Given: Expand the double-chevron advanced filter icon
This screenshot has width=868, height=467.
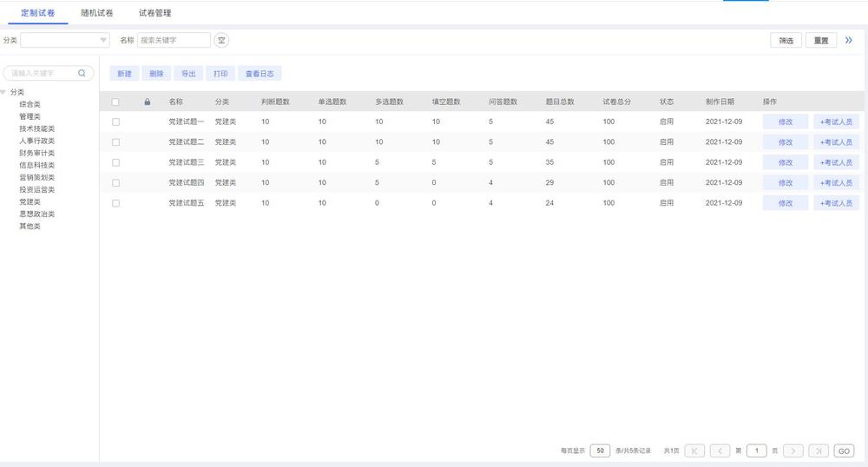Looking at the screenshot, I should (848, 40).
